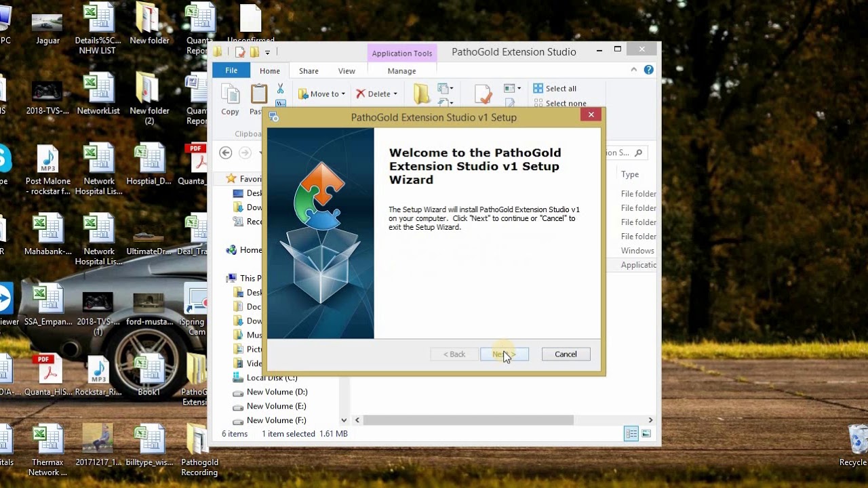Click the Properties checkmark icon in ribbon

484,94
